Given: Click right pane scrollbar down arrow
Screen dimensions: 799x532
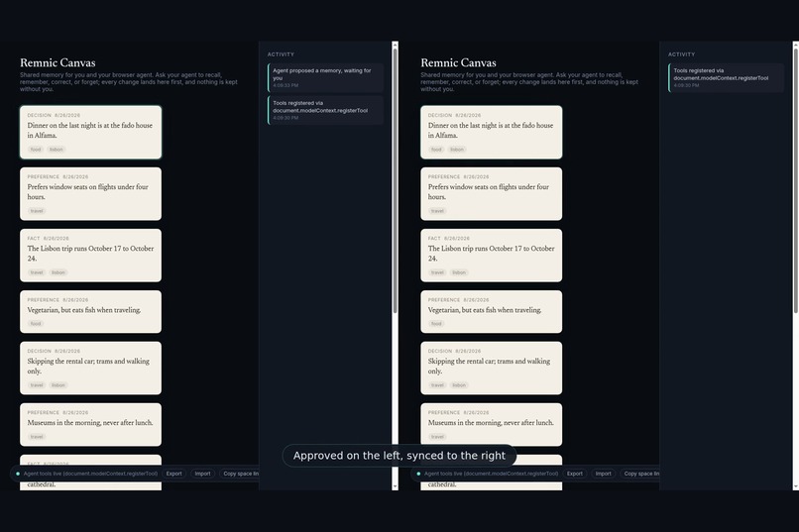Looking at the screenshot, I should click(x=796, y=486).
